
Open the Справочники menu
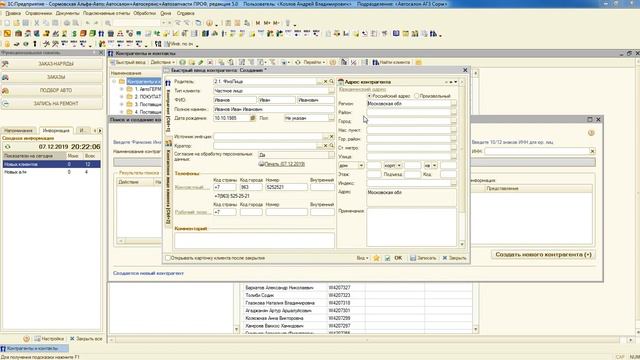38,13
